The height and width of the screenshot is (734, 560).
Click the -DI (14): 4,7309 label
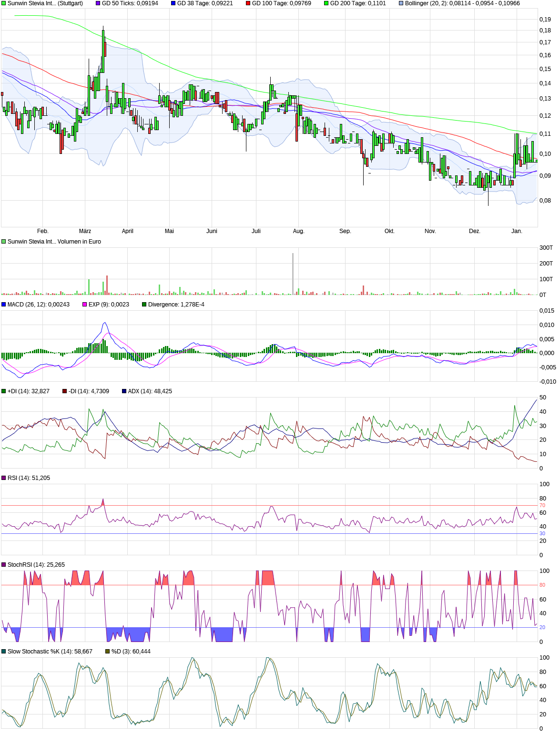point(89,391)
